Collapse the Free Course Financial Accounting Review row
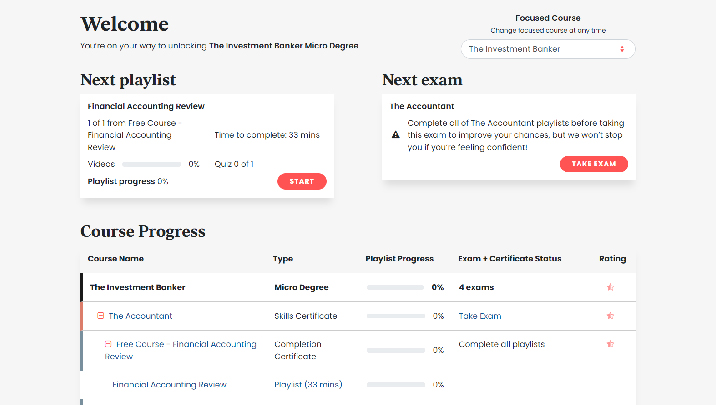The width and height of the screenshot is (716, 405). 108,344
